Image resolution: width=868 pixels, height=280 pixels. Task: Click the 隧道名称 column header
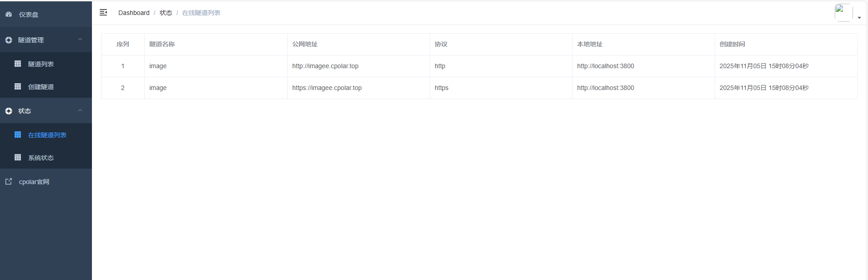point(162,44)
